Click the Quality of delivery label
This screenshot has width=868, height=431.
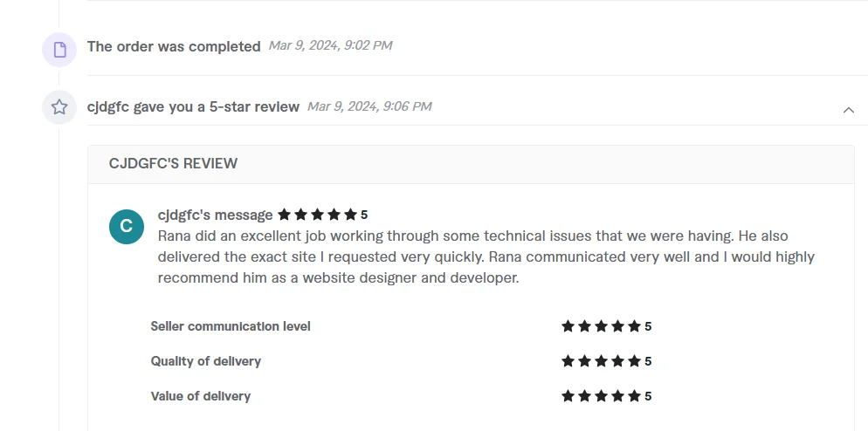click(205, 361)
